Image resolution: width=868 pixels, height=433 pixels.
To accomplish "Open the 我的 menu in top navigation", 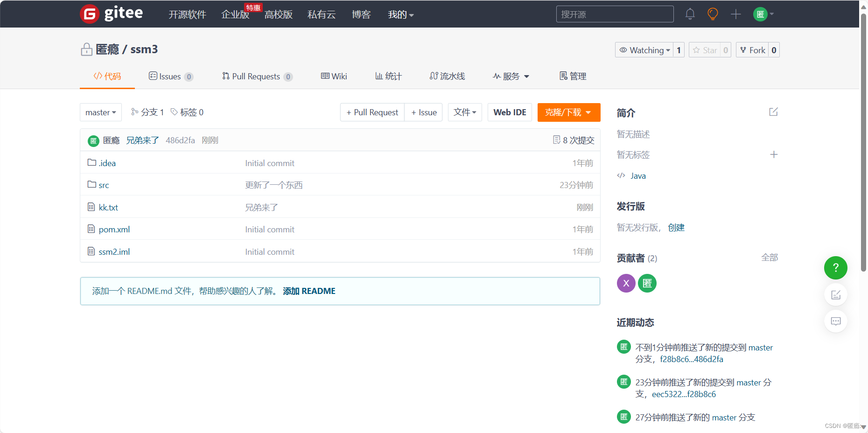I will (400, 14).
